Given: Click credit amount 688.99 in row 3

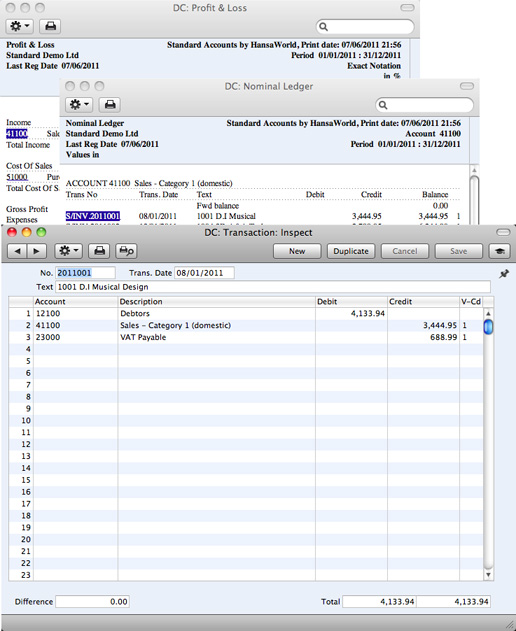Looking at the screenshot, I should (423, 337).
